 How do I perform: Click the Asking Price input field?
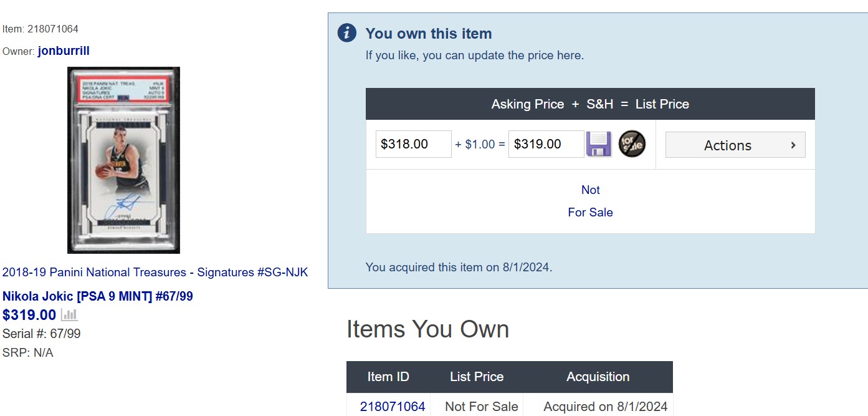pos(413,144)
